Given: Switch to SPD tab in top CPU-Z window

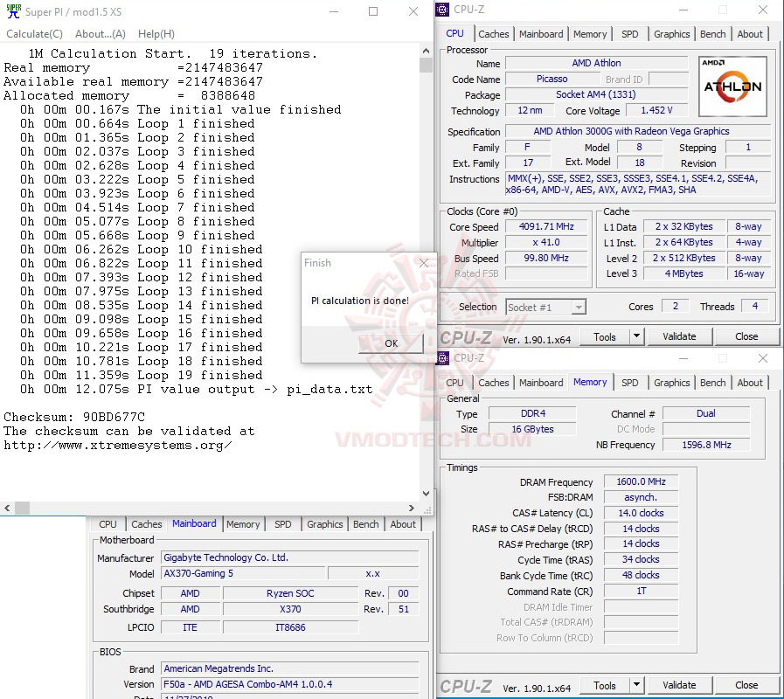Looking at the screenshot, I should (x=630, y=34).
